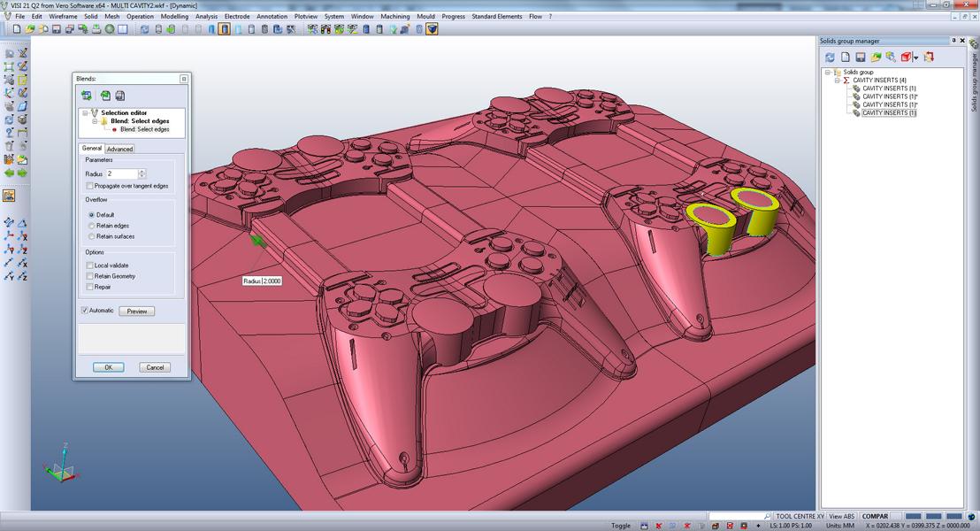The width and height of the screenshot is (980, 531).
Task: Click the green right arrow in the sidebar
Action: (x=22, y=173)
